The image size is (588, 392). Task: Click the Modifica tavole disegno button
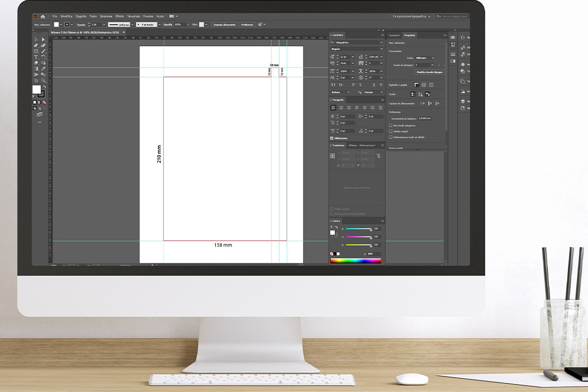(430, 72)
